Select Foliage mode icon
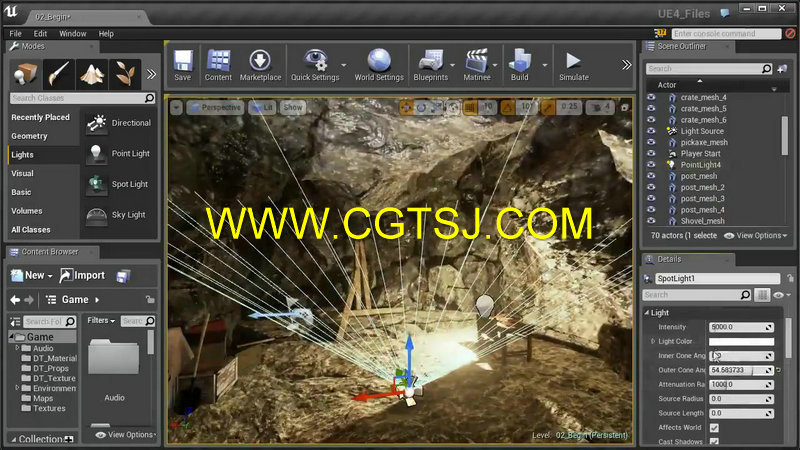This screenshot has height=450, width=800. tap(125, 74)
